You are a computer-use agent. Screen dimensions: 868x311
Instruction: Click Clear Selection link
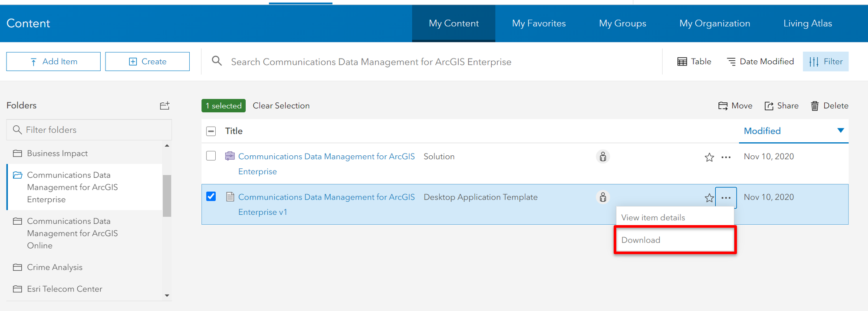coord(281,106)
